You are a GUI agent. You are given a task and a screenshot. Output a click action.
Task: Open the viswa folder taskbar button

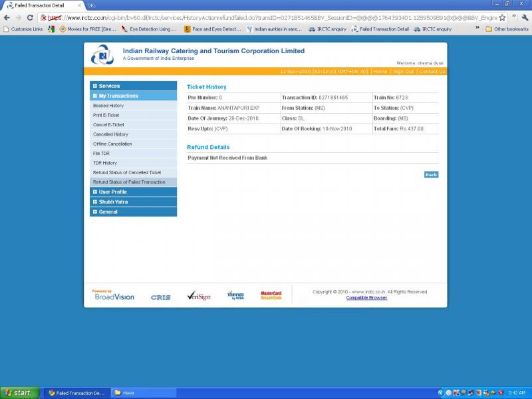click(x=144, y=393)
